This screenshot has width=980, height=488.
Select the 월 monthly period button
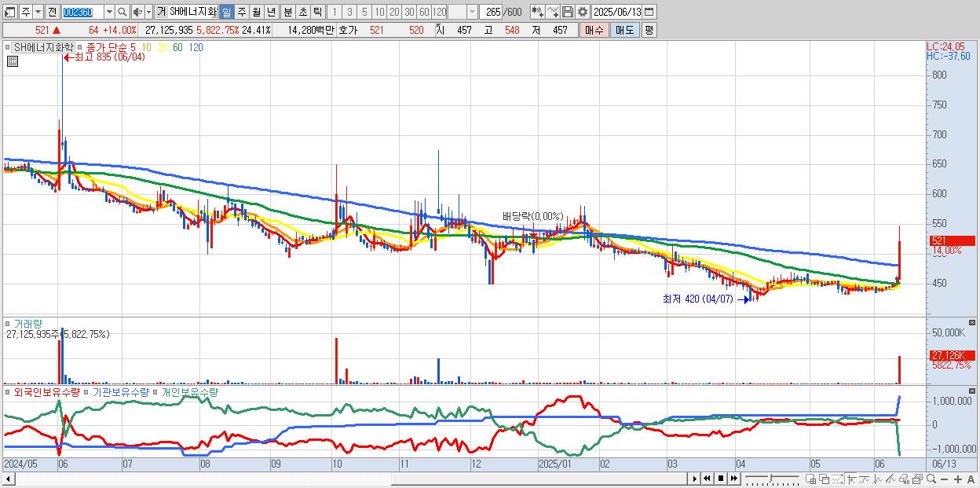[256, 12]
